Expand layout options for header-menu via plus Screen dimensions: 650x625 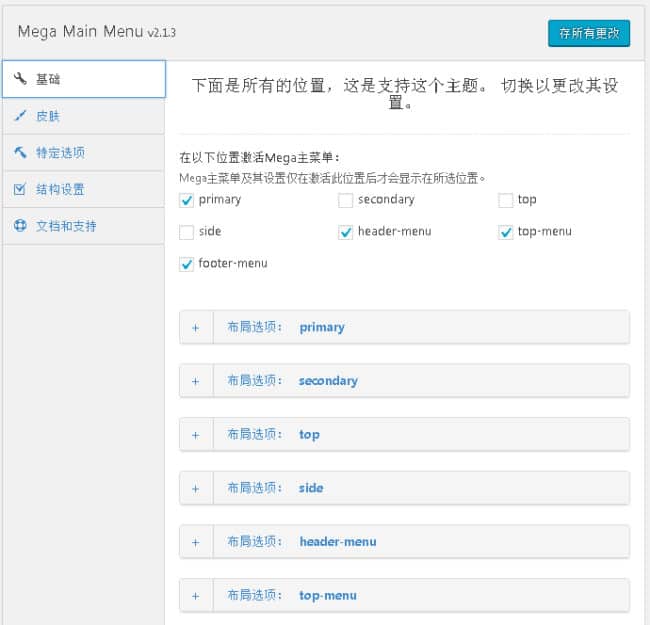click(x=196, y=543)
